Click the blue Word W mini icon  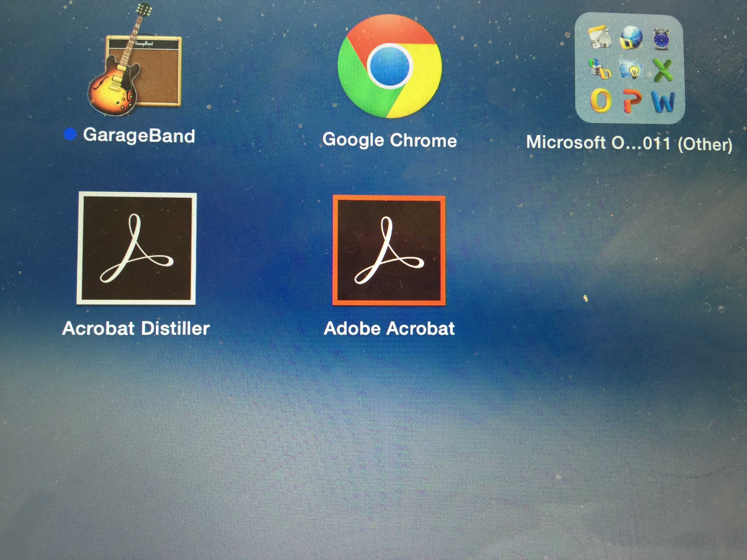[663, 101]
